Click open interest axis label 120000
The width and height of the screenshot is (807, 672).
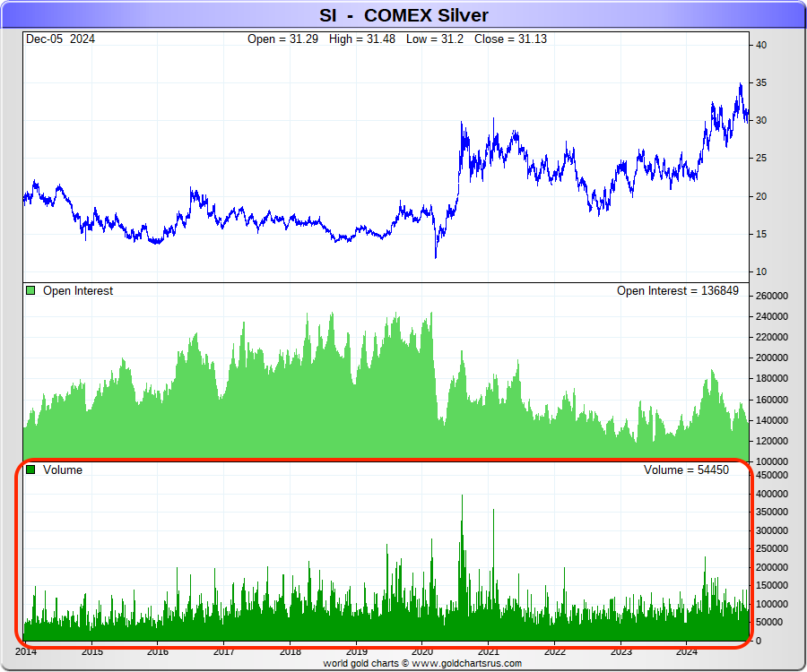pos(771,441)
